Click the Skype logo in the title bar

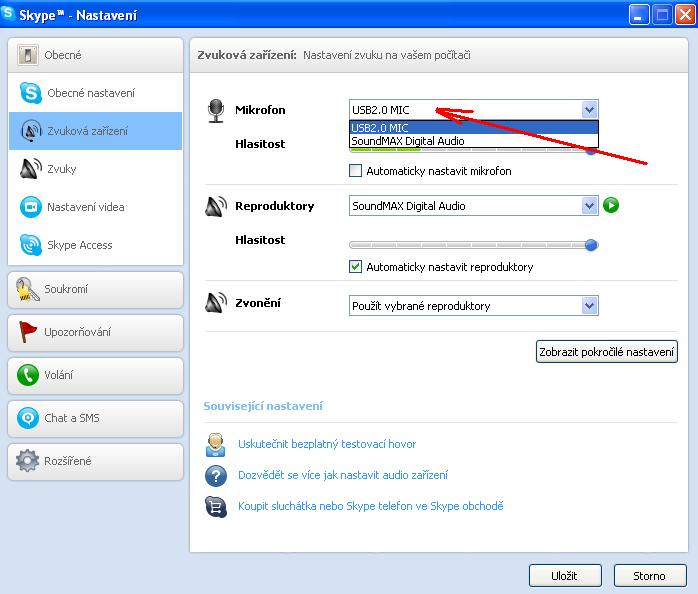point(8,13)
